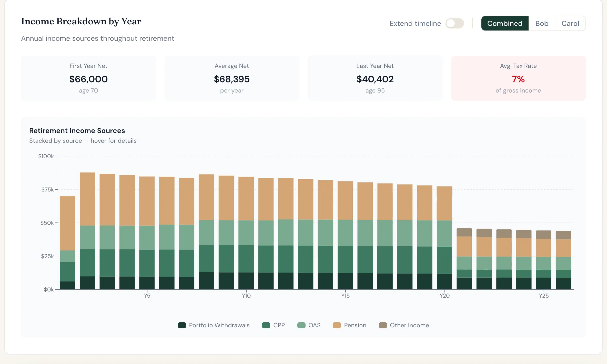Click the Other Income legend swatch
This screenshot has width=607, height=364.
click(x=383, y=325)
